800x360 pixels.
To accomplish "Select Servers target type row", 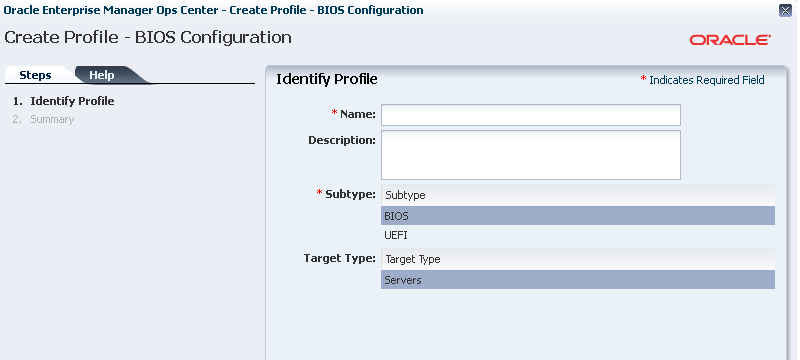I will tap(578, 279).
